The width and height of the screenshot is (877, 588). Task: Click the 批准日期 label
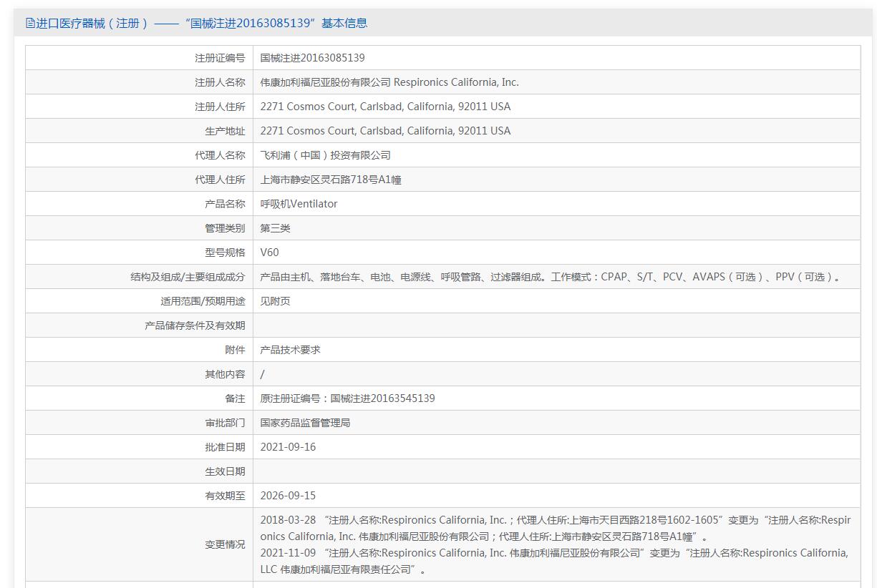pyautogui.click(x=225, y=447)
